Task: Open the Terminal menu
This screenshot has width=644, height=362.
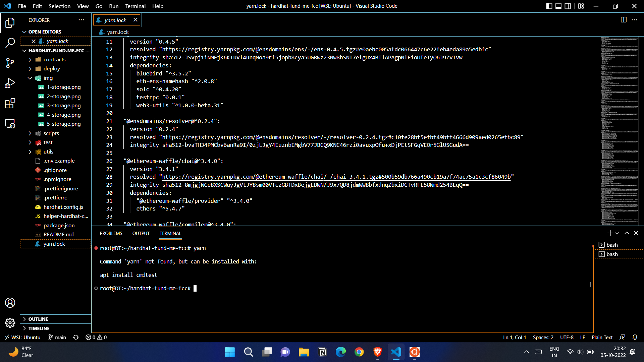Action: click(x=135, y=6)
